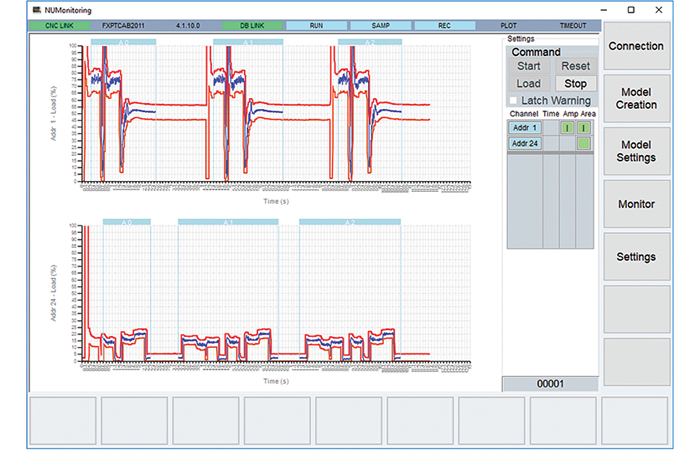Screen dimensions: 700x450
Task: Go to the Monitor page
Action: click(635, 204)
